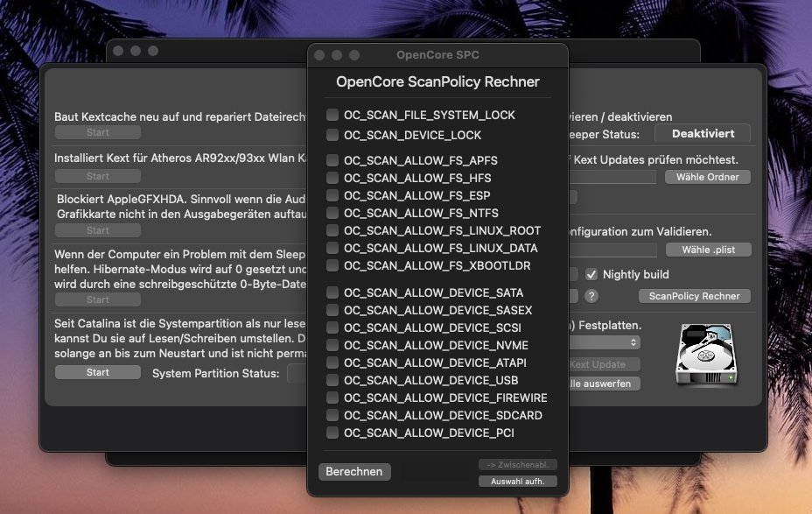
Task: Enable OC_SCAN_FILE_SYSTEM_LOCK checkbox
Action: (x=332, y=115)
